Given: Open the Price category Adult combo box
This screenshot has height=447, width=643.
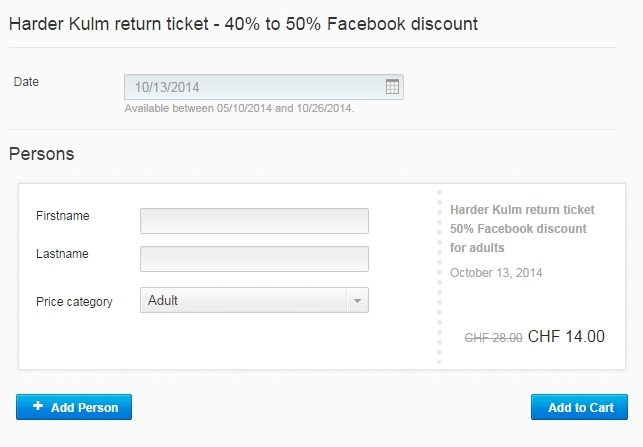Looking at the screenshot, I should 254,300.
